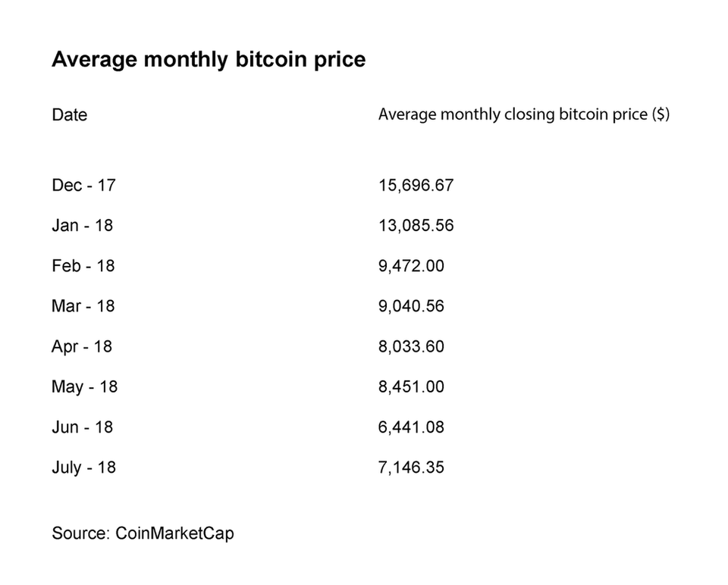Screen dimensions: 728x585
Task: Click the "Source: CoinMarketCap" text
Action: (x=143, y=533)
